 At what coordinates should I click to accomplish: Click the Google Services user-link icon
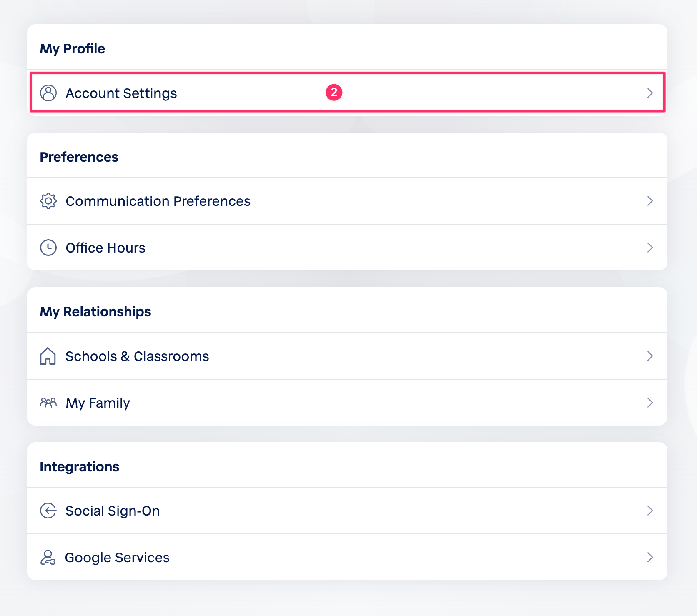tap(48, 557)
